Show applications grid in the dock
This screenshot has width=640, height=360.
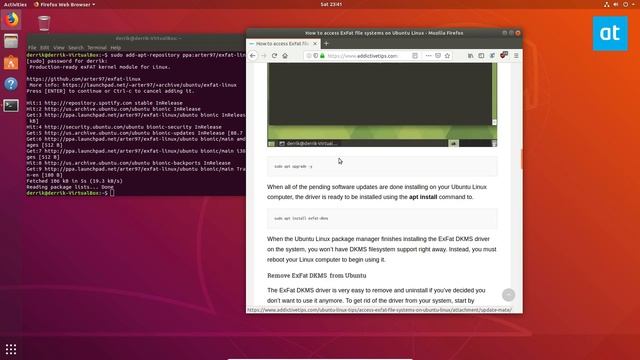pos(11,349)
